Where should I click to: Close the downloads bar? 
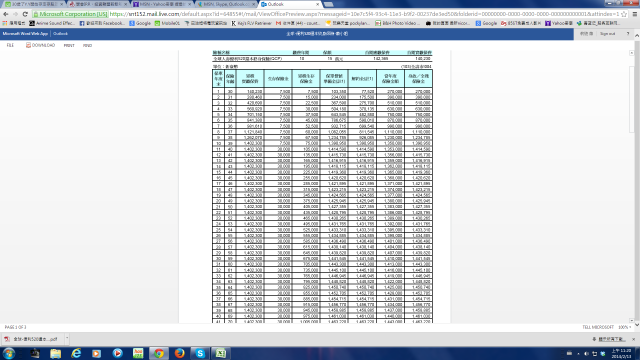633,339
